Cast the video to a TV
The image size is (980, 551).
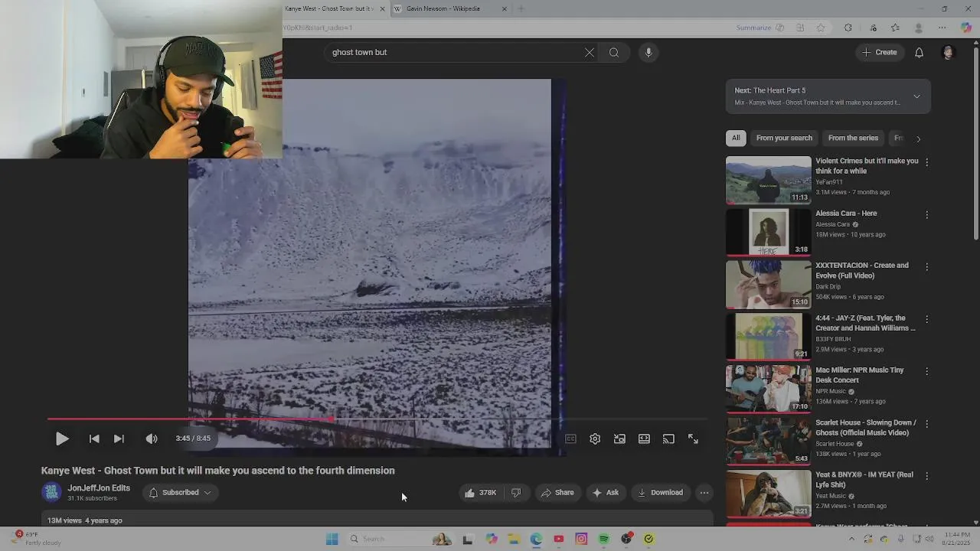pyautogui.click(x=668, y=439)
